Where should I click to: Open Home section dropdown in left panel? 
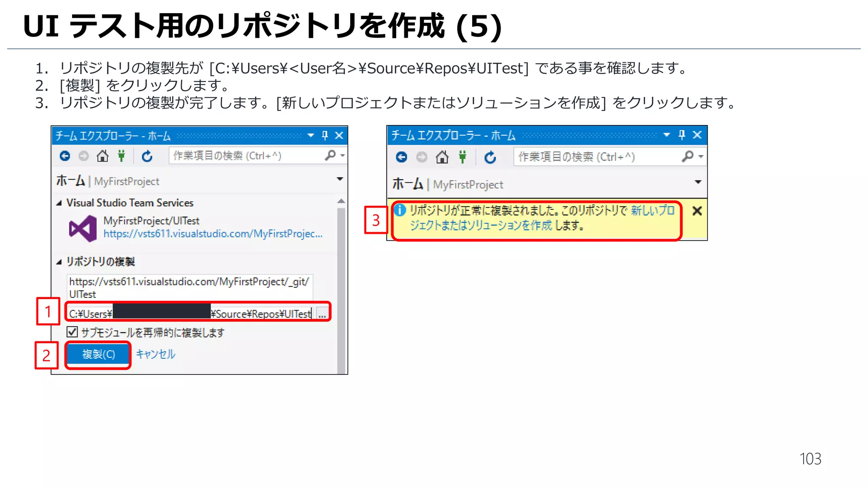(x=340, y=179)
